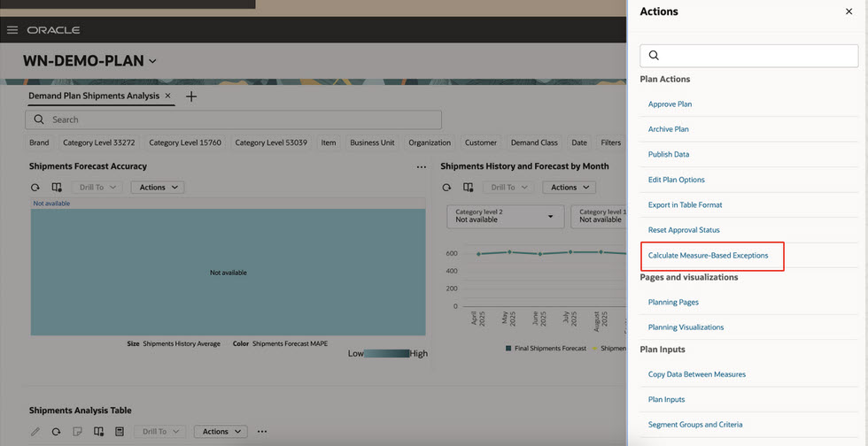Open Actions dropdown in Shipments History chart
The width and height of the screenshot is (868, 446).
point(569,188)
